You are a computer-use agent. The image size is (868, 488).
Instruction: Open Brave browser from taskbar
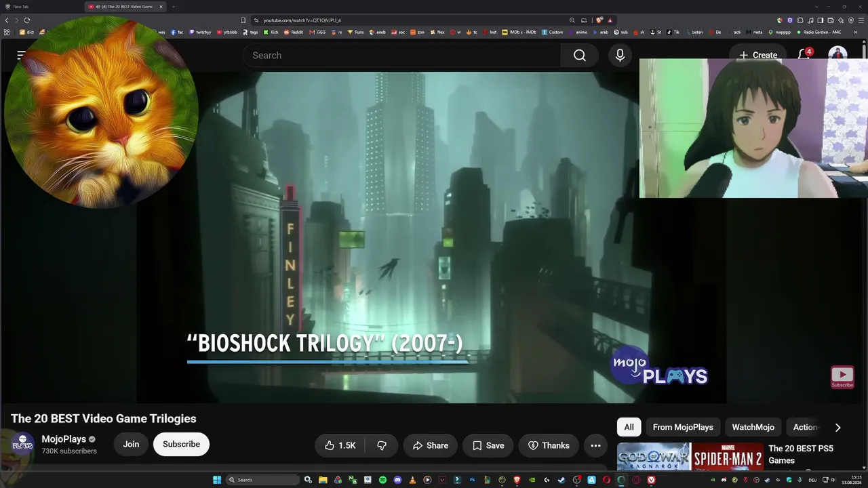[517, 480]
